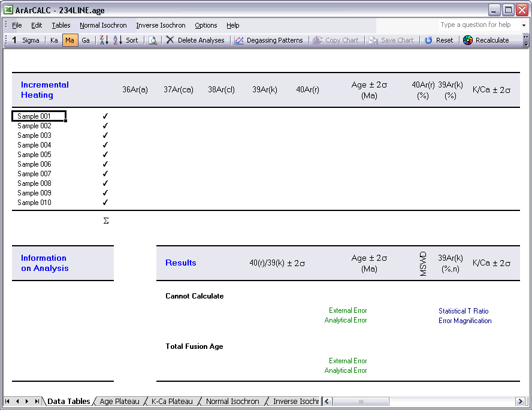Switch to the Age Plateau sheet tab
The height and width of the screenshot is (410, 532).
coord(119,402)
